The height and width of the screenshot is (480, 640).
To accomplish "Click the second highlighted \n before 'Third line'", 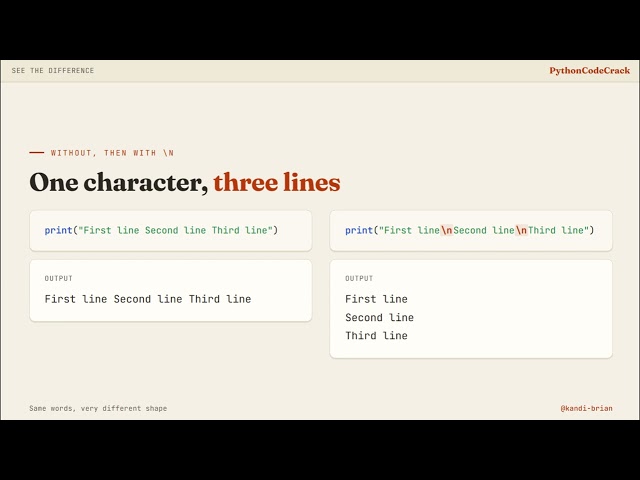I will [522, 230].
